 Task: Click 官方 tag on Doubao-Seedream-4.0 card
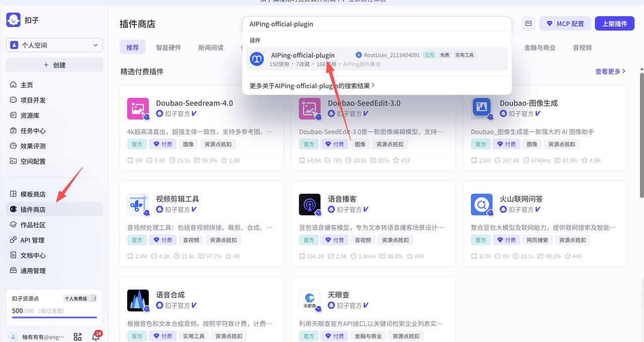(137, 144)
